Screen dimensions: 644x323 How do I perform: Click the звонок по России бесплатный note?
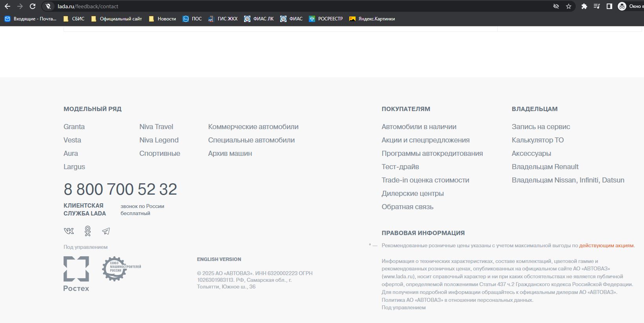(x=142, y=210)
